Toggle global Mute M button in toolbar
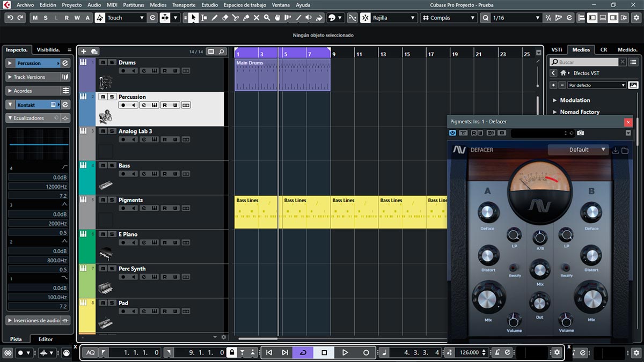 tap(35, 18)
